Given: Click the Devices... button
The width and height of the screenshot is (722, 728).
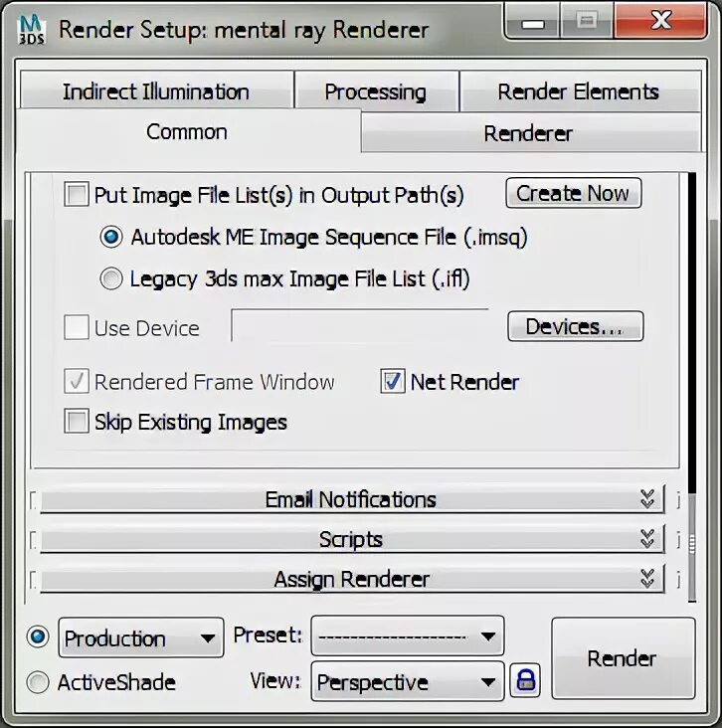Looking at the screenshot, I should (576, 326).
